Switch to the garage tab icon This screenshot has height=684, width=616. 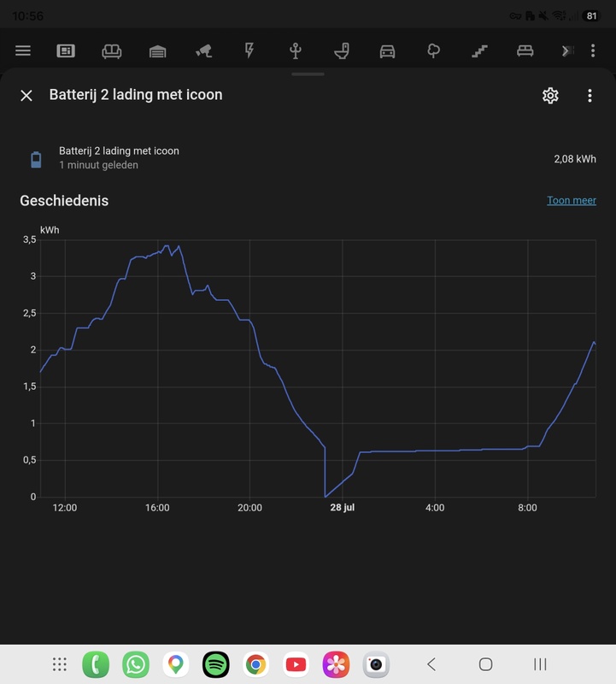(157, 51)
